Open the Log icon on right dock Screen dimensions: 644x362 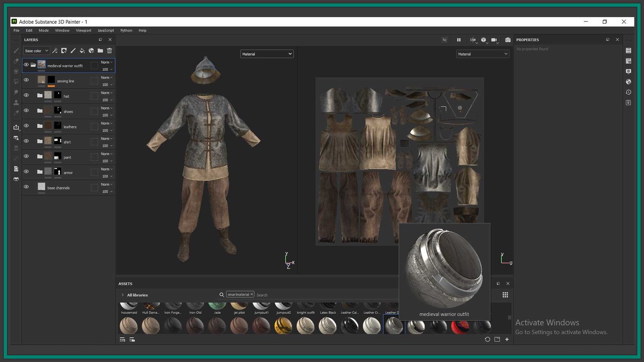[x=629, y=103]
